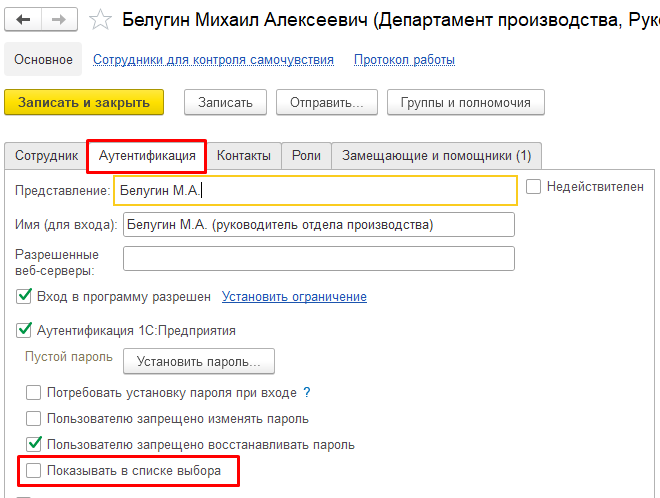660x498 pixels.
Task: Enable Показывать в списке выбора checkbox
Action: point(33,470)
